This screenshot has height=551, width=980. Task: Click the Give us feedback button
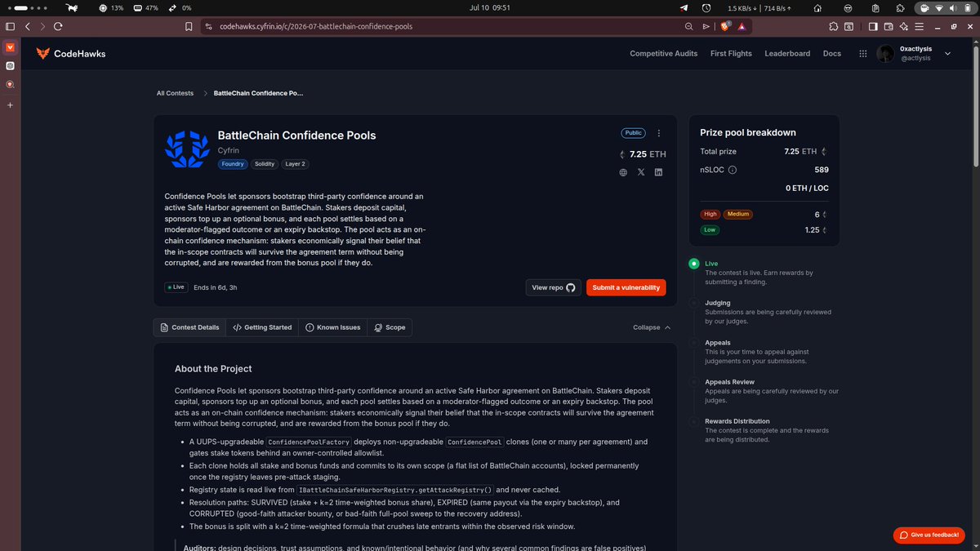[929, 535]
